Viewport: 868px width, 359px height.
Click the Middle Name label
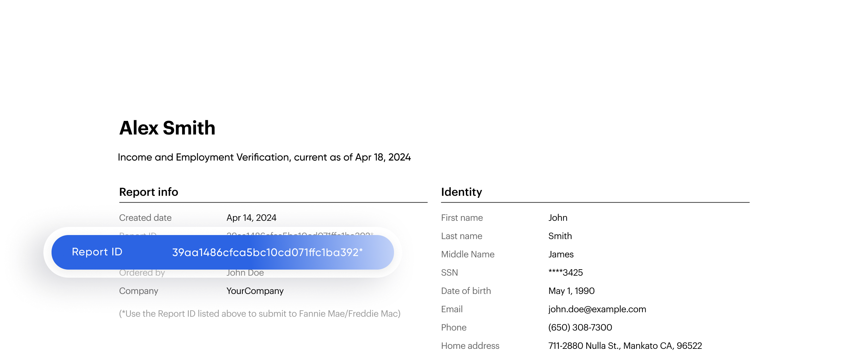tap(468, 254)
